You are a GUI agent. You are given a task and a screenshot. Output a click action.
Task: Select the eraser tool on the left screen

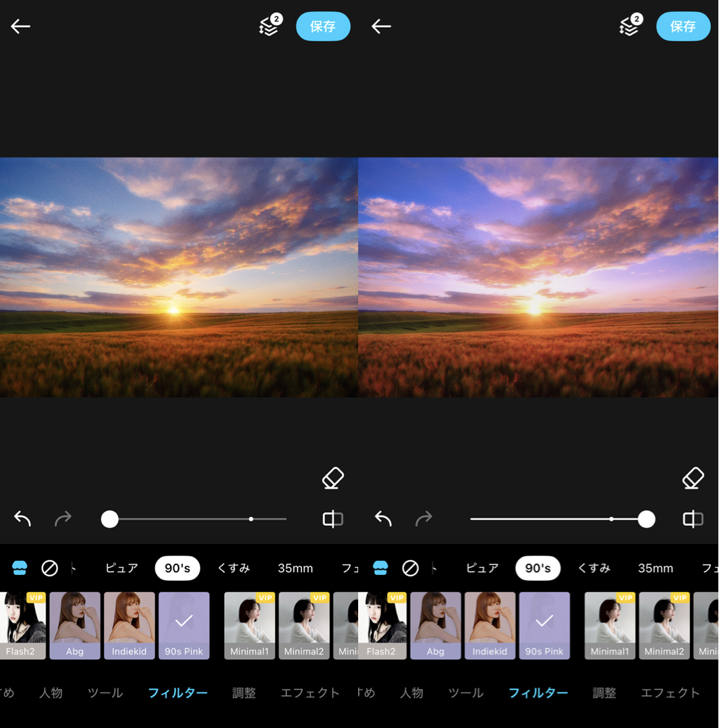click(333, 479)
